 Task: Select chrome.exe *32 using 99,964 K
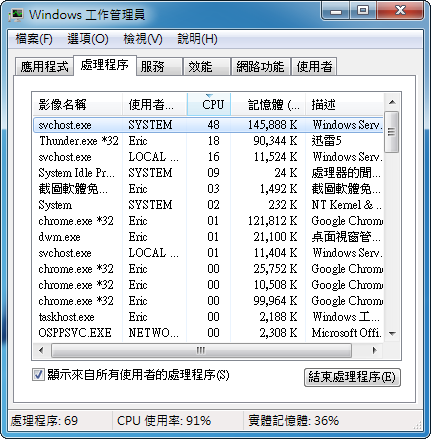tap(208, 301)
